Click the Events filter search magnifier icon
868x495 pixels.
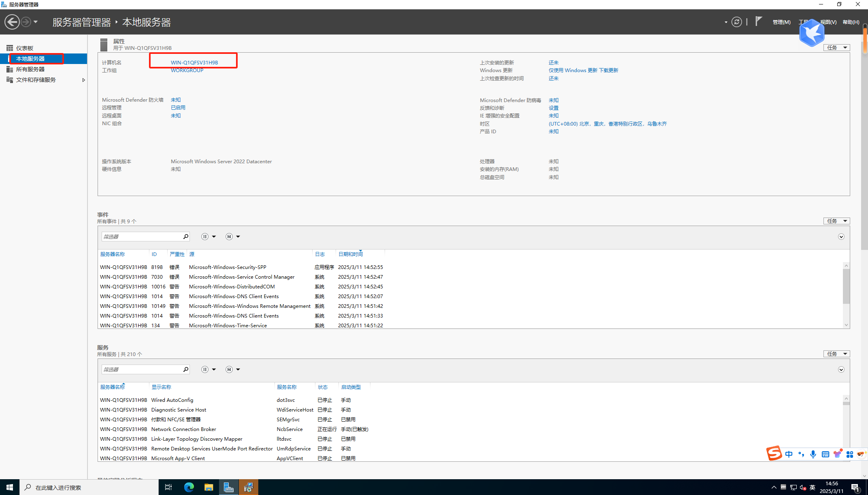coord(186,237)
